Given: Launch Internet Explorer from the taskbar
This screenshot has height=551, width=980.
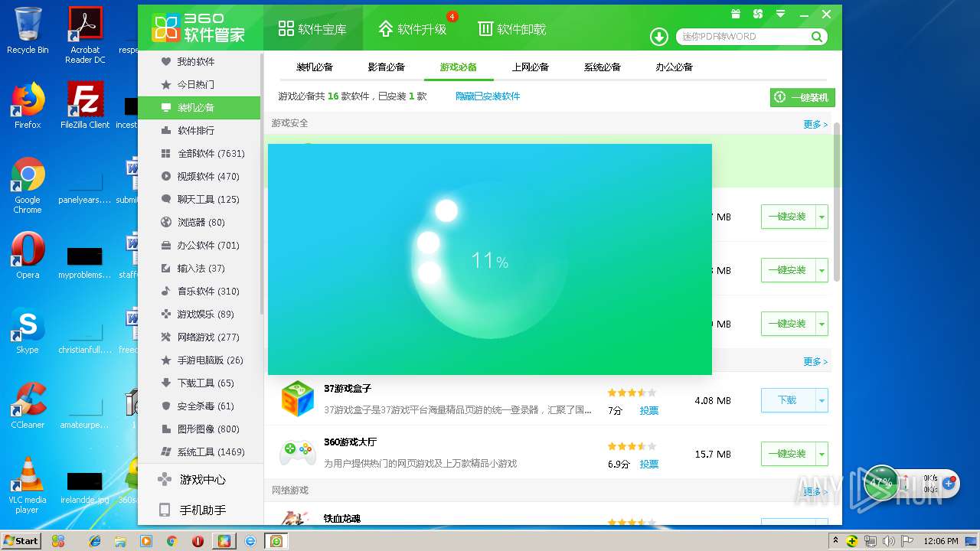Looking at the screenshot, I should click(95, 541).
